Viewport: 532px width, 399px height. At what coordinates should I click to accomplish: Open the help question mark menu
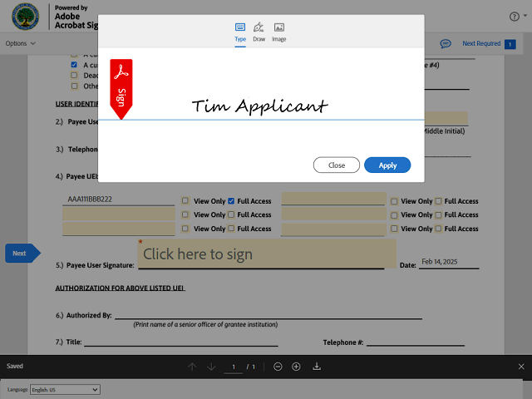pos(515,17)
